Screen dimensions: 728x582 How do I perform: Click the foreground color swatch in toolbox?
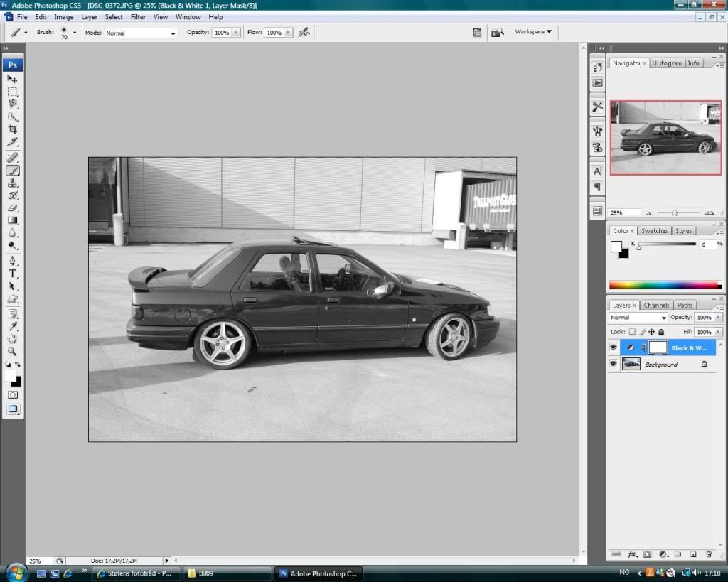pyautogui.click(x=10, y=375)
